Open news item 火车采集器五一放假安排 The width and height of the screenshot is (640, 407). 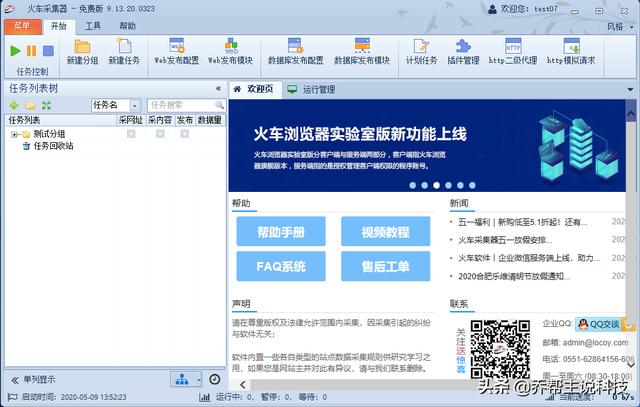point(505,240)
